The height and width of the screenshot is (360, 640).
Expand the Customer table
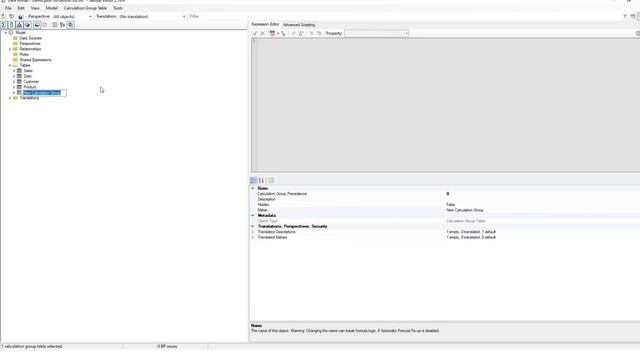tap(14, 82)
